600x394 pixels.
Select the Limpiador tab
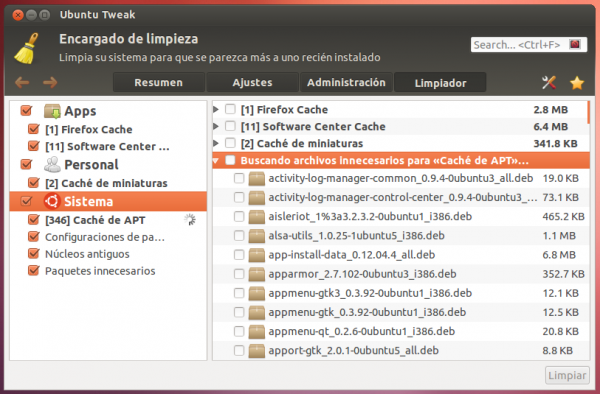pos(440,83)
